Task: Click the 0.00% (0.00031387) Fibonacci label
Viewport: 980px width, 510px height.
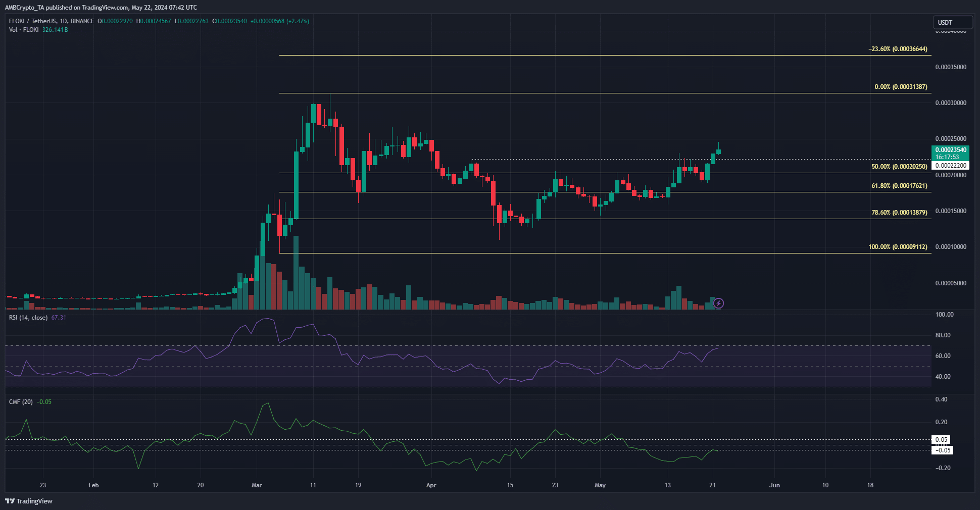Action: [x=901, y=87]
